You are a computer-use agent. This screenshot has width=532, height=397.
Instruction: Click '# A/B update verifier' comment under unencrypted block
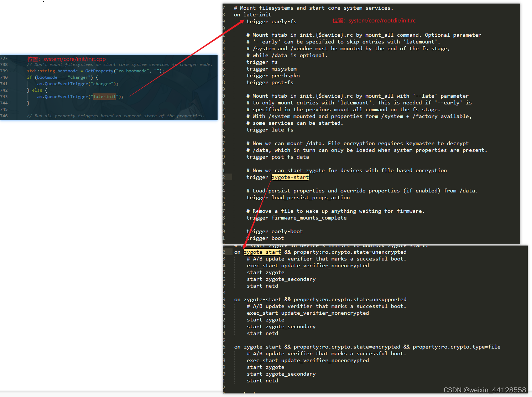coord(327,259)
